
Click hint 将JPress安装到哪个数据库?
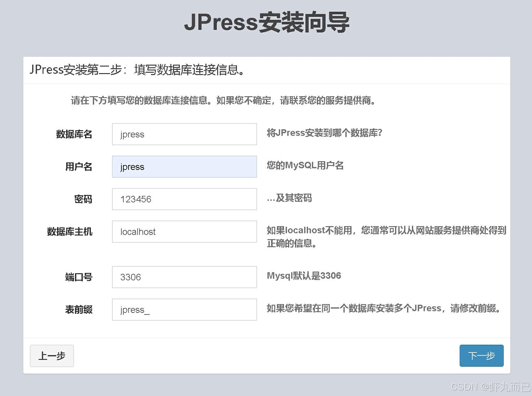pyautogui.click(x=325, y=133)
